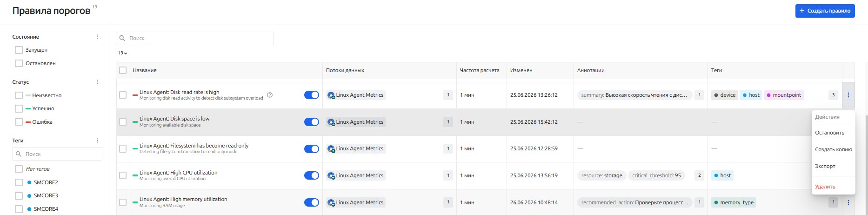Screen dimensions: 868x215
Task: Click Linux Agent Metrics icon in High CPU row
Action: [x=331, y=176]
